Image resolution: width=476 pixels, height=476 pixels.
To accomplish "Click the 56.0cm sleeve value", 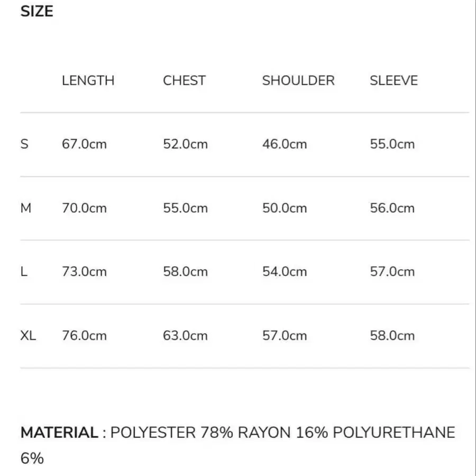I will 392,208.
